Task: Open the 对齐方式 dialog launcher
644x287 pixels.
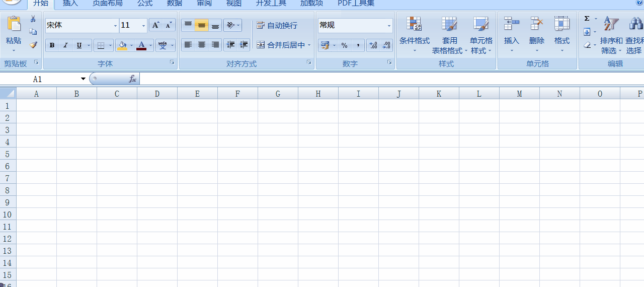Action: coord(309,62)
